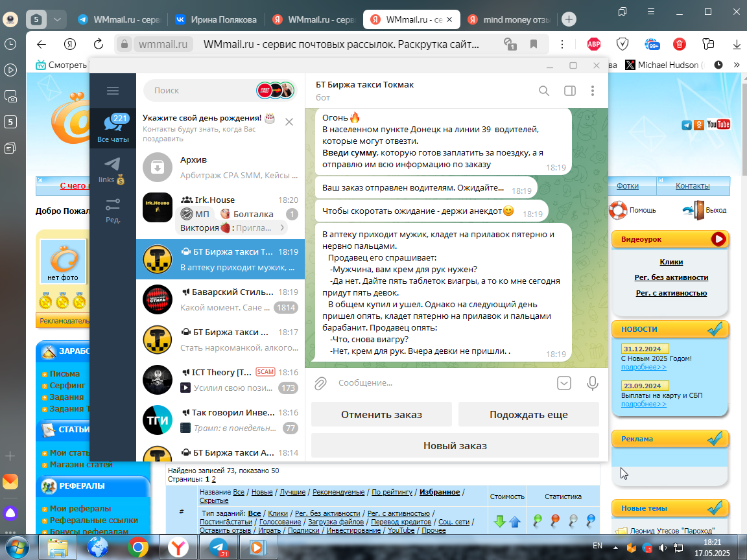This screenshot has width=747, height=560.
Task: Bookmark the page with the bookmark icon
Action: click(534, 44)
